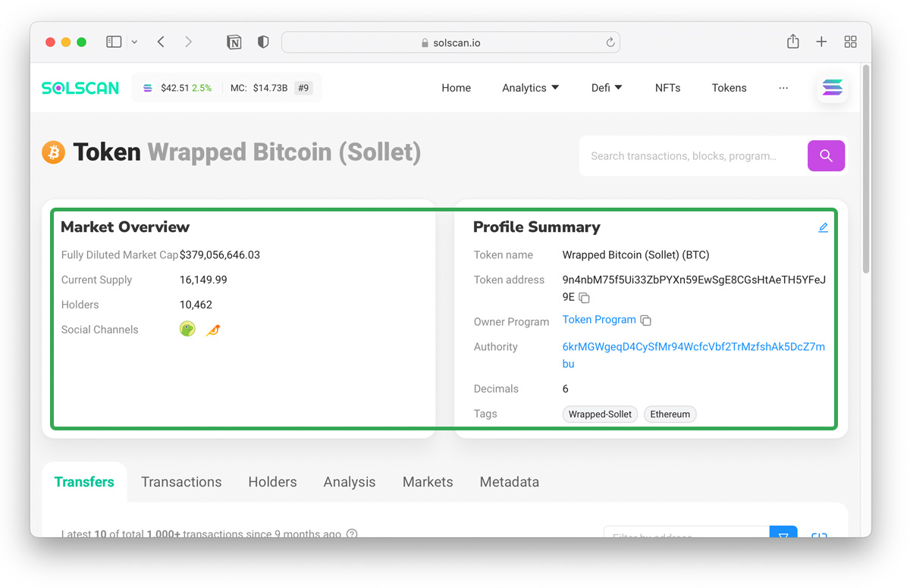Screen dimensions: 910x588
Task: Switch to the Markets tab
Action: [x=427, y=482]
